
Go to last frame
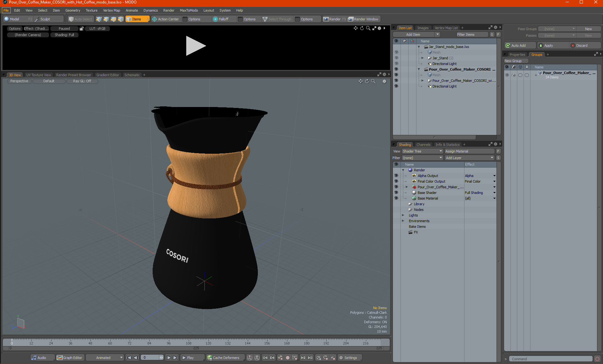pyautogui.click(x=176, y=358)
